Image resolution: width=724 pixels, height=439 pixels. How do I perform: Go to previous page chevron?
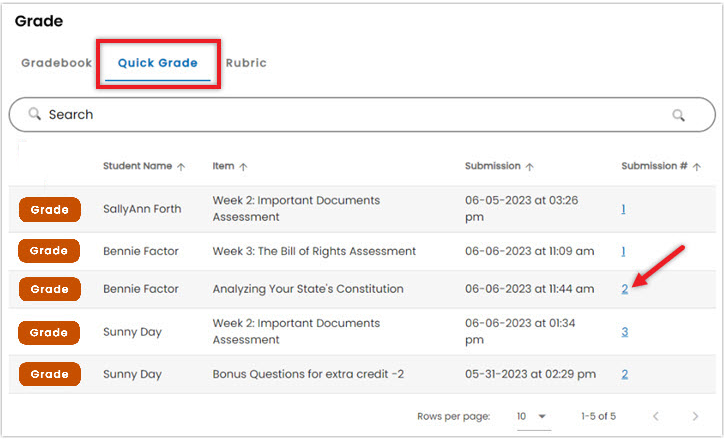coord(656,416)
